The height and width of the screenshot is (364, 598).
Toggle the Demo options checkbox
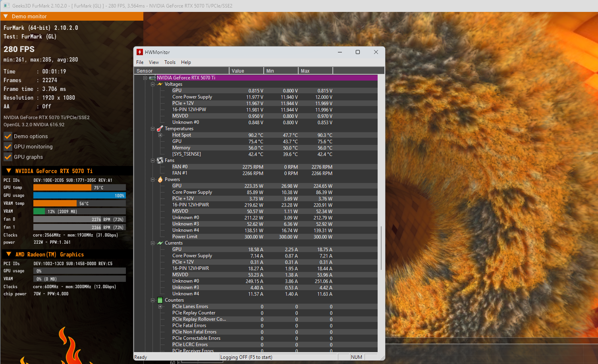pos(8,136)
